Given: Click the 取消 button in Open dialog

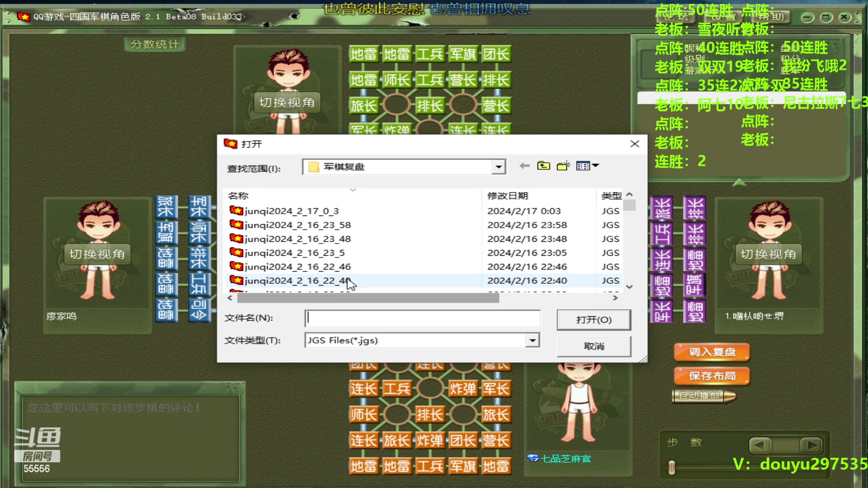Looking at the screenshot, I should click(594, 346).
